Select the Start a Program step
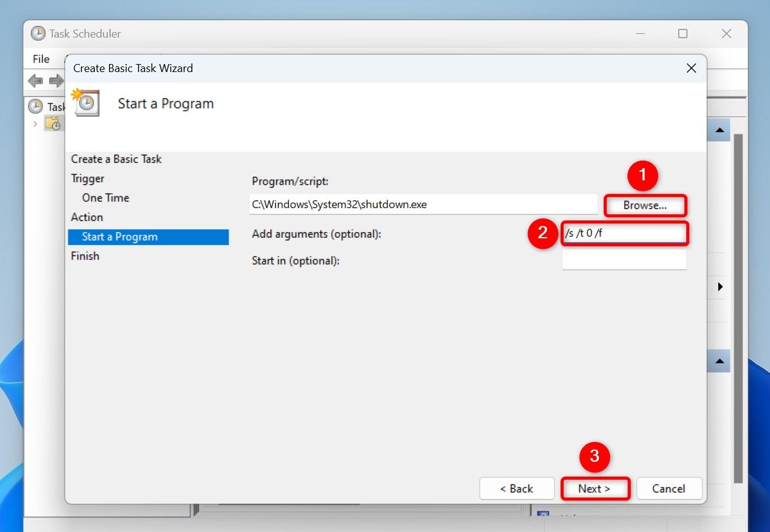 point(148,237)
